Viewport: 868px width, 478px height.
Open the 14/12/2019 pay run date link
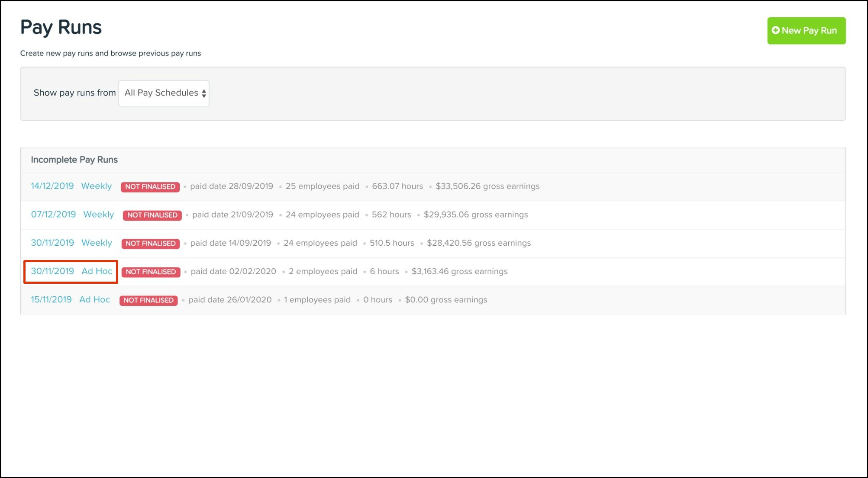click(x=52, y=186)
